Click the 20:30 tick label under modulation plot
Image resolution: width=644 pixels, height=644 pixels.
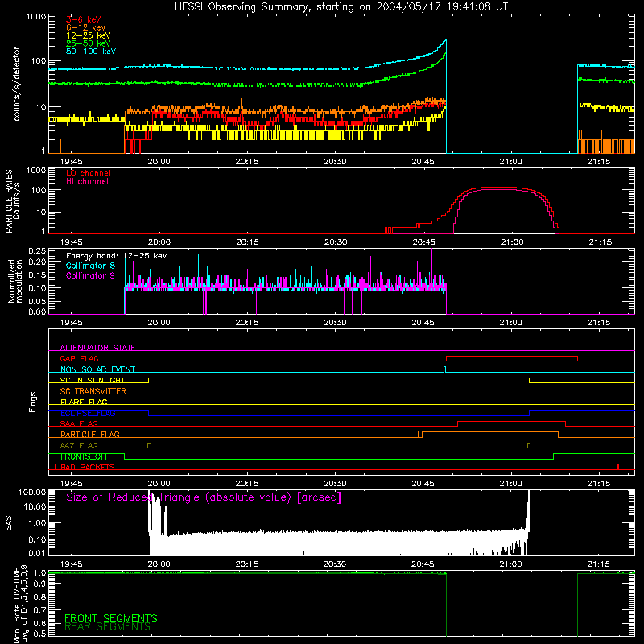point(335,323)
